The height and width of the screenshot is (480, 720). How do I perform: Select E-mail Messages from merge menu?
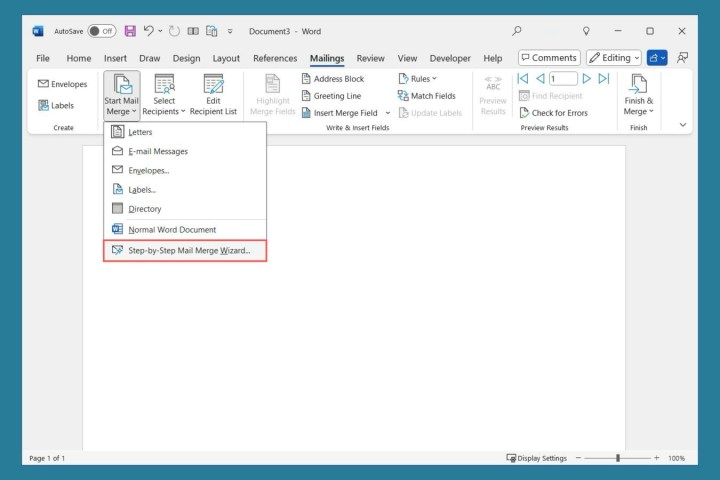coord(158,151)
